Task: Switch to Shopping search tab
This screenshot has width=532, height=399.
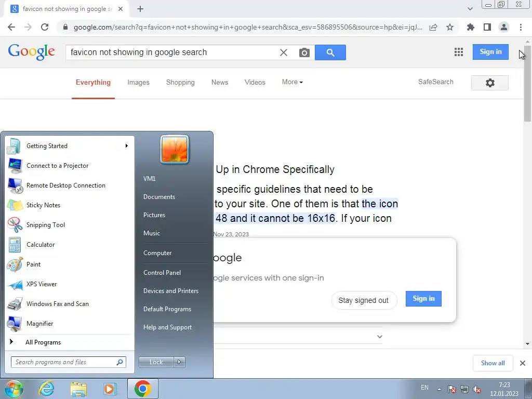Action: point(180,83)
